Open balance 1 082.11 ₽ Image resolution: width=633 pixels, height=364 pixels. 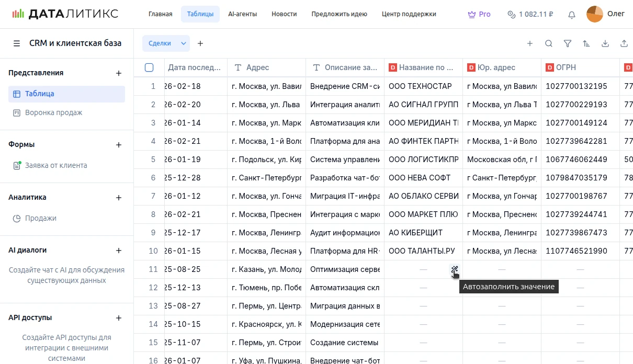tap(530, 14)
